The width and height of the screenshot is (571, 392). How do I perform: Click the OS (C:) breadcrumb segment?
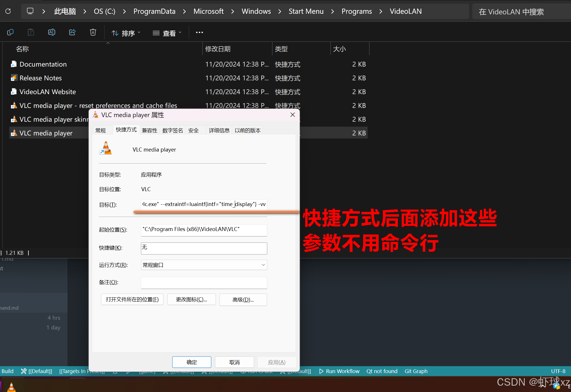104,11
